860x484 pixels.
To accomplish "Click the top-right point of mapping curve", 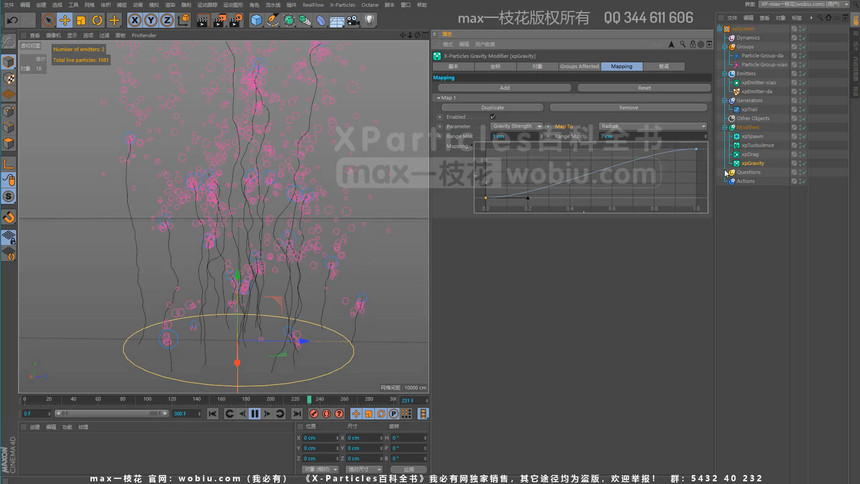I will coord(697,149).
